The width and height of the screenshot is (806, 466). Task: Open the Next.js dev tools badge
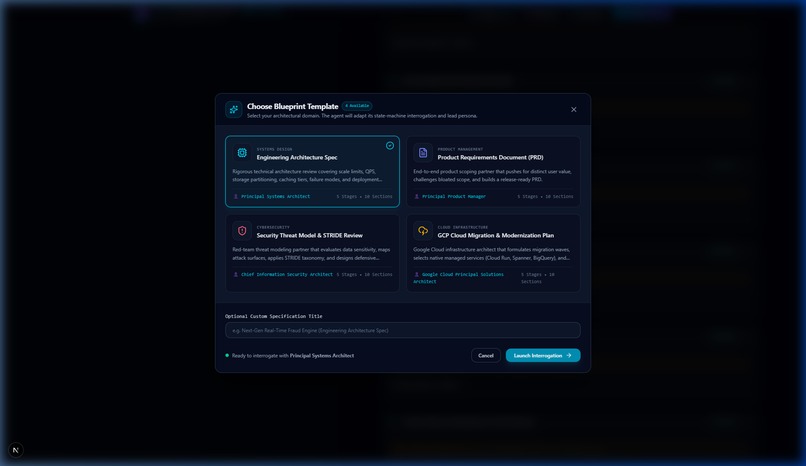16,450
